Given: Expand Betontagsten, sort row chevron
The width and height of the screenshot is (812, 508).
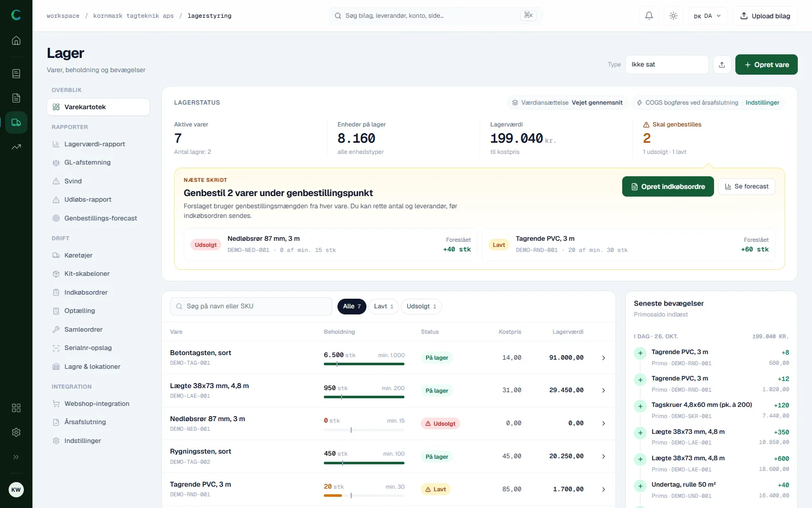Looking at the screenshot, I should click(603, 358).
